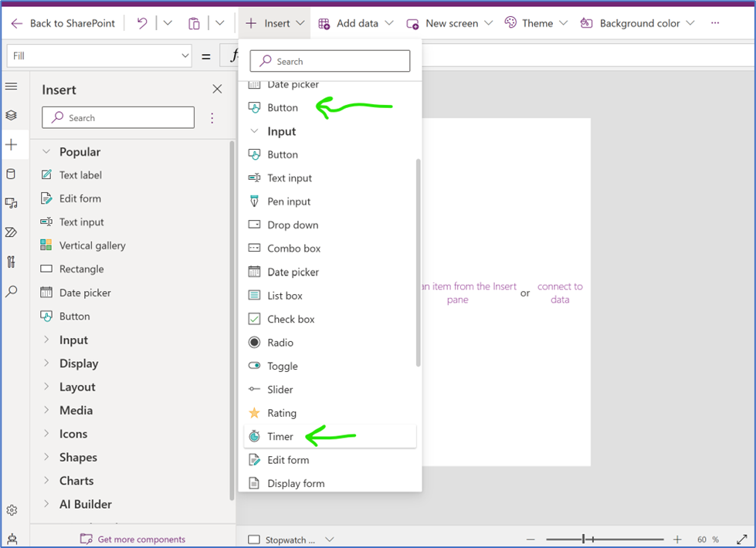Click the zoom out minus icon
The height and width of the screenshot is (548, 756).
[x=531, y=540]
